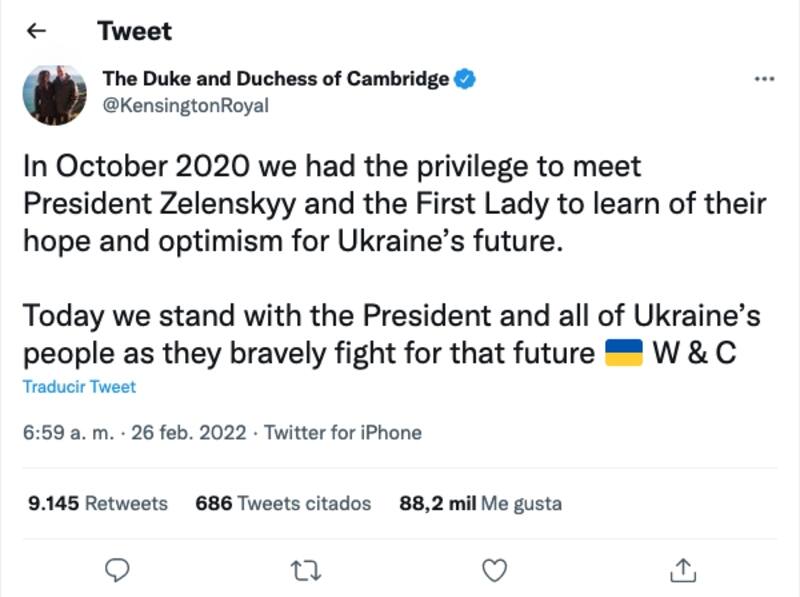
Task: Show the 686 Tweets citados
Action: click(283, 504)
